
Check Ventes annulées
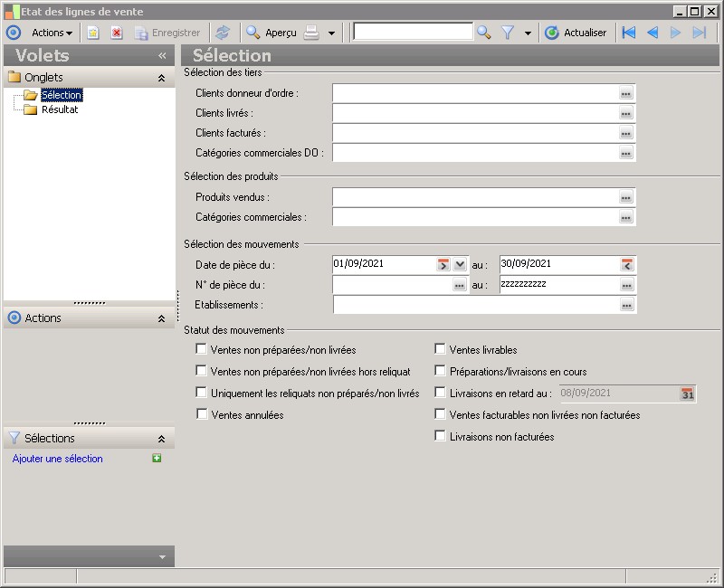pos(202,414)
